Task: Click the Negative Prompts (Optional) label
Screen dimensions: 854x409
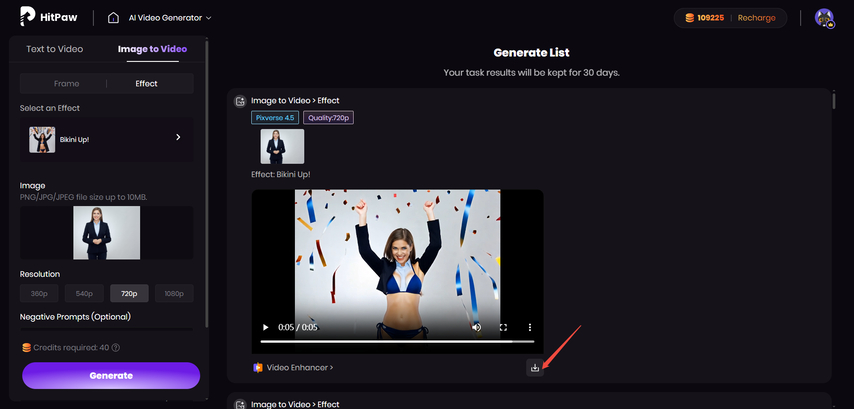Action: pos(75,317)
